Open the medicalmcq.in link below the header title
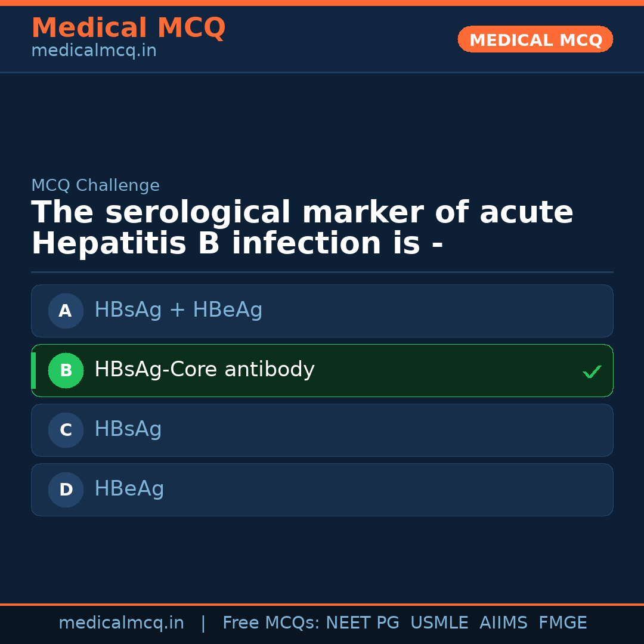The width and height of the screenshot is (644, 644). click(x=94, y=51)
